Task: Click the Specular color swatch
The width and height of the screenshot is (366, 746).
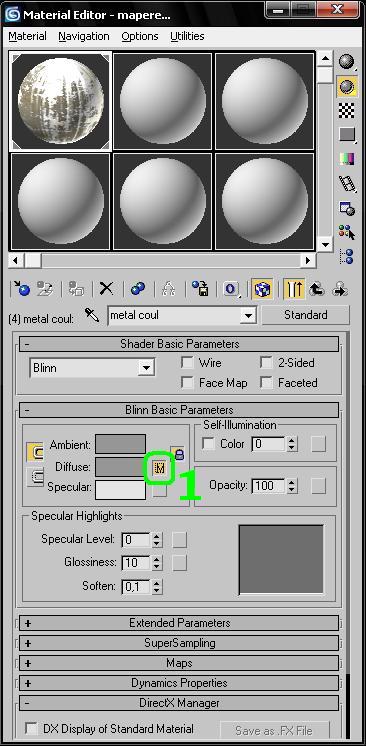Action: click(120, 490)
